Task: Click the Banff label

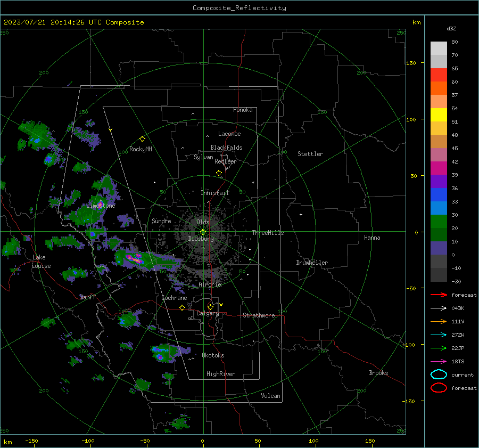Action: (88, 297)
